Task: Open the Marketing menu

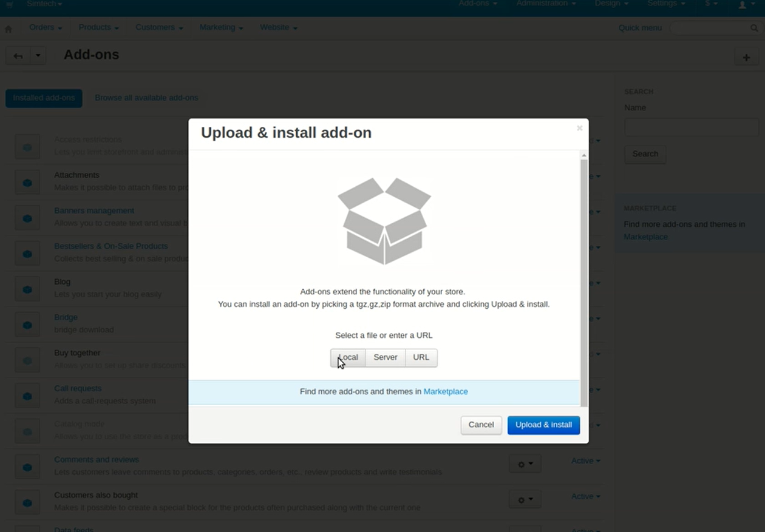Action: (x=221, y=27)
